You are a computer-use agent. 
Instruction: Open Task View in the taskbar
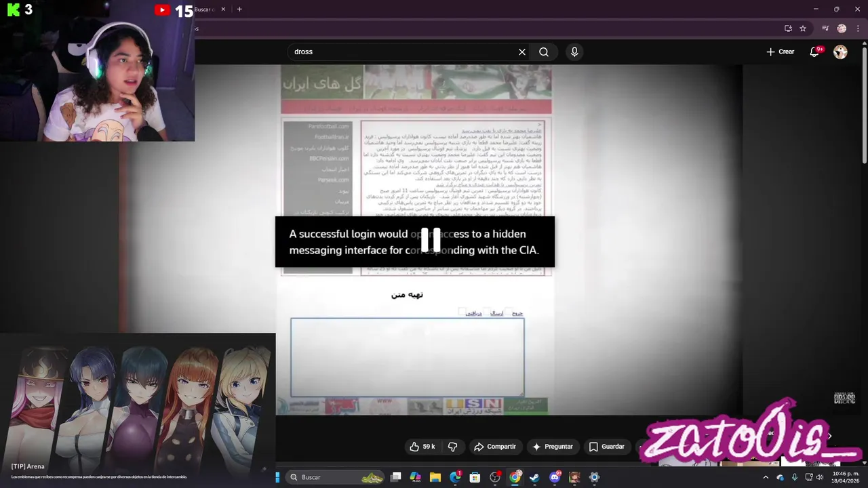[396, 477]
